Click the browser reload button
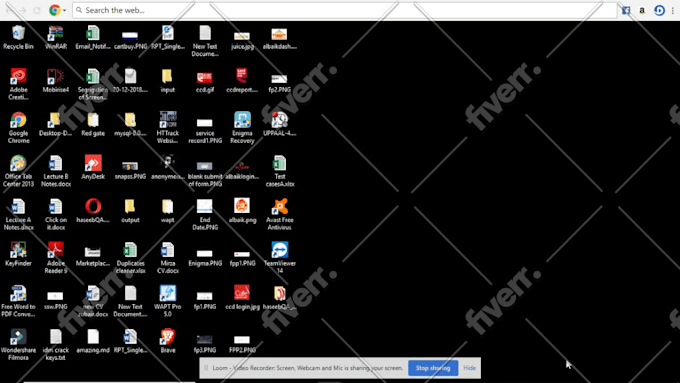Image resolution: width=680 pixels, height=383 pixels. click(37, 10)
